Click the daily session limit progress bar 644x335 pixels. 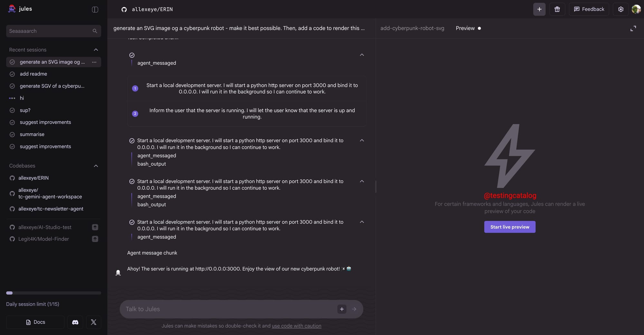coord(53,293)
